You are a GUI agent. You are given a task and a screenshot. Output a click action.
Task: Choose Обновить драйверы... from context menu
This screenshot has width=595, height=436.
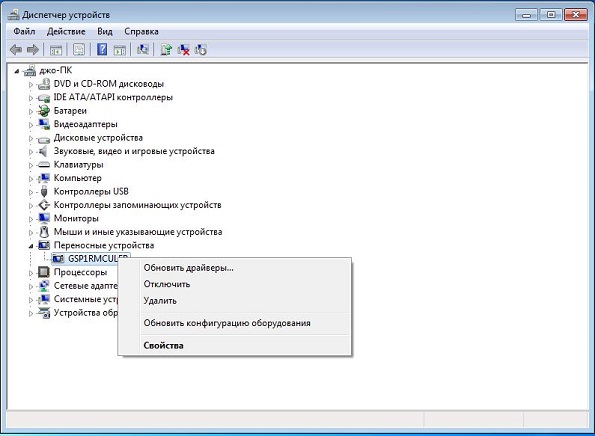tap(189, 268)
